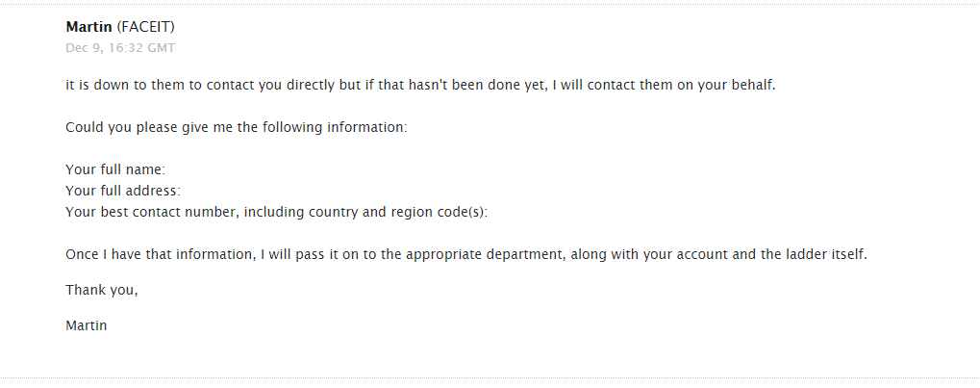980x388 pixels.
Task: Click 'GMT' in the message timestamp
Action: tap(161, 47)
